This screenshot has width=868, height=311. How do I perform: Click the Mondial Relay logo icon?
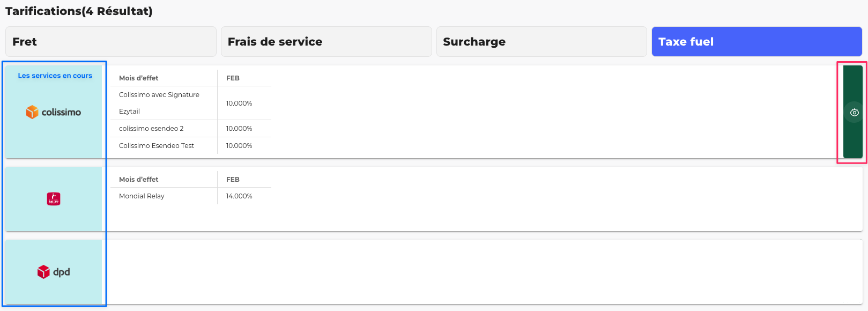point(54,199)
